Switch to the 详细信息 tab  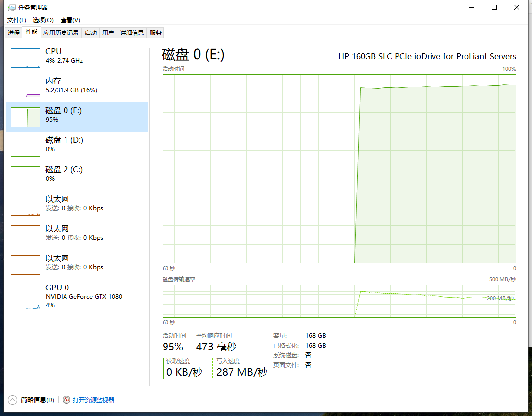132,33
